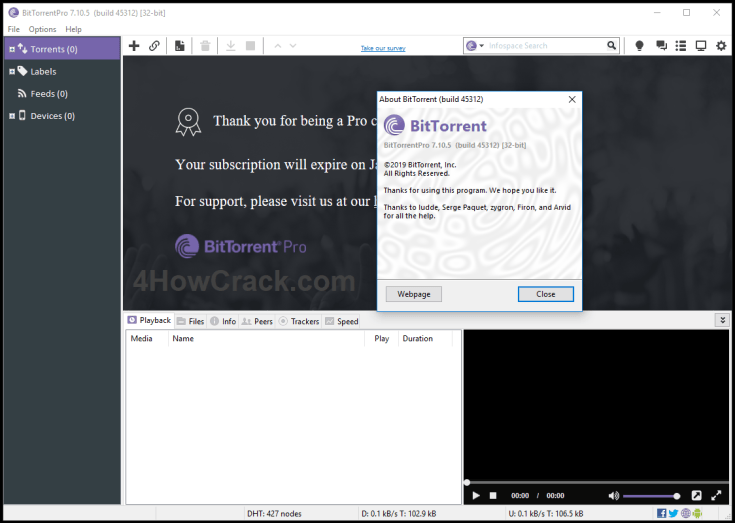Click Add Torrent from URL link icon
The width and height of the screenshot is (735, 523).
tap(154, 45)
